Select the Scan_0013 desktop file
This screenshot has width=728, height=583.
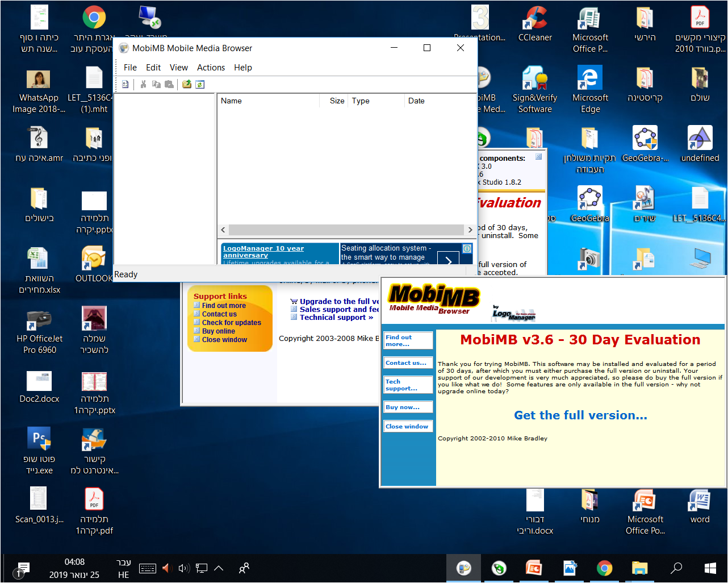(39, 506)
